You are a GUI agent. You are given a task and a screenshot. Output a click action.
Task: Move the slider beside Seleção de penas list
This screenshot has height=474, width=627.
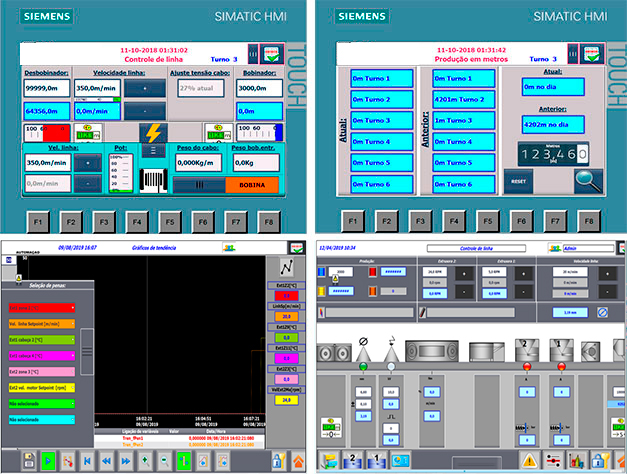[87, 352]
